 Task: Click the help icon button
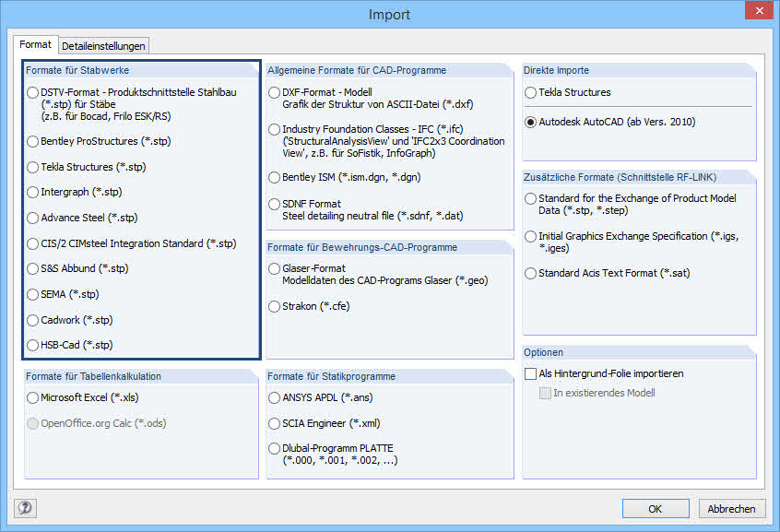[x=25, y=508]
